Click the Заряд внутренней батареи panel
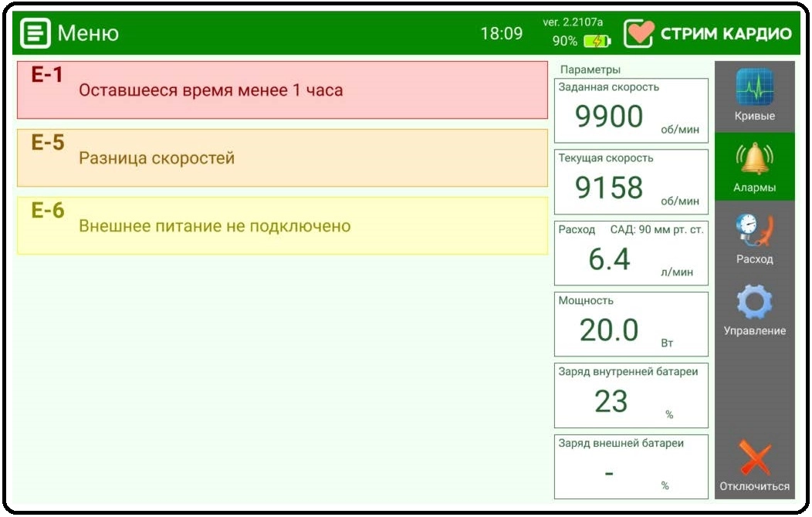This screenshot has height=517, width=812. click(631, 395)
